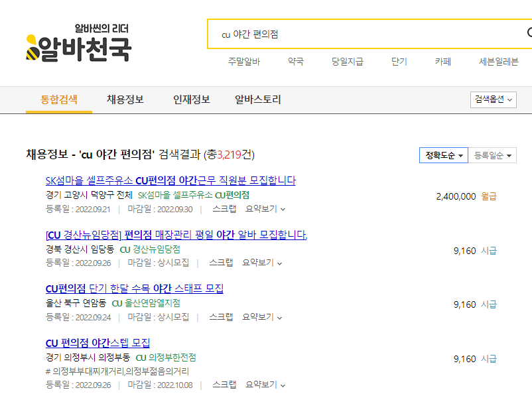Select the 주말알바 keyword link

244,62
